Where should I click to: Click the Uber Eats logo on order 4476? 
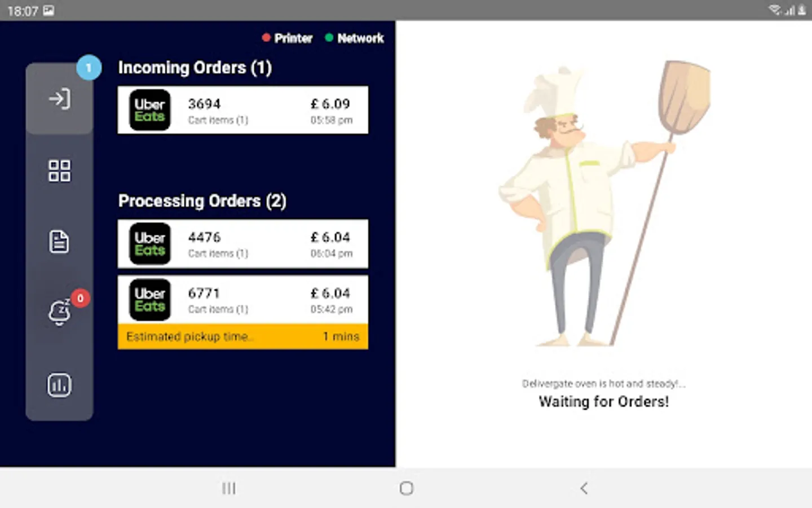pos(149,244)
